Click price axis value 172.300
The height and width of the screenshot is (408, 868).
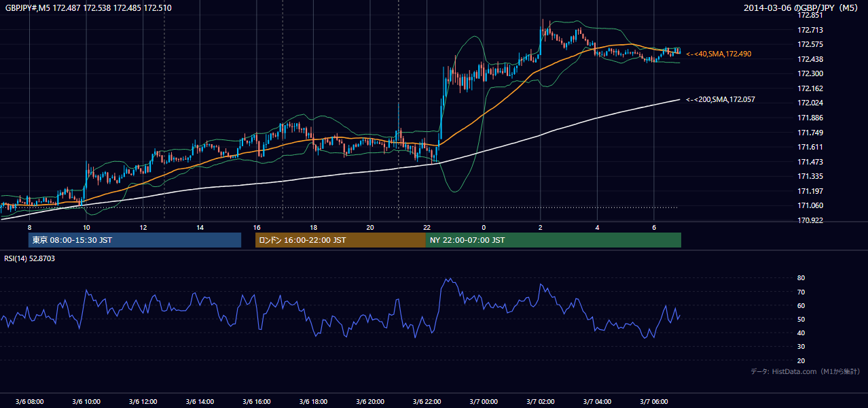[810, 73]
